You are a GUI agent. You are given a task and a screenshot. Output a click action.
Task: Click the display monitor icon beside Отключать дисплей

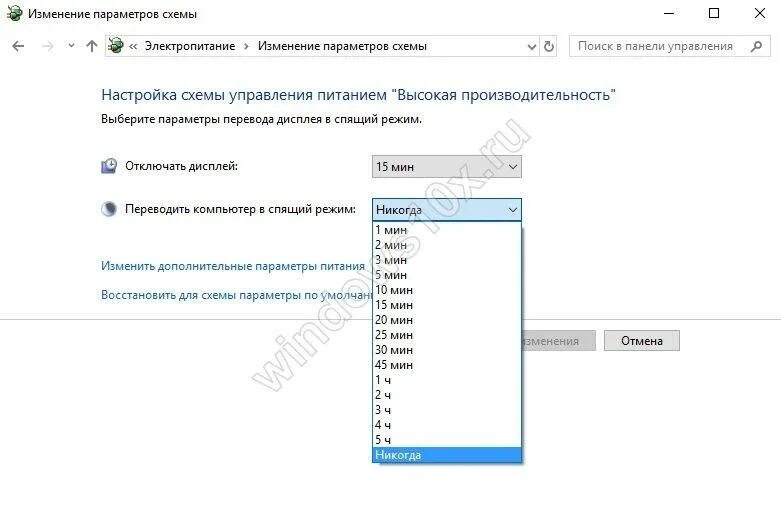click(109, 166)
